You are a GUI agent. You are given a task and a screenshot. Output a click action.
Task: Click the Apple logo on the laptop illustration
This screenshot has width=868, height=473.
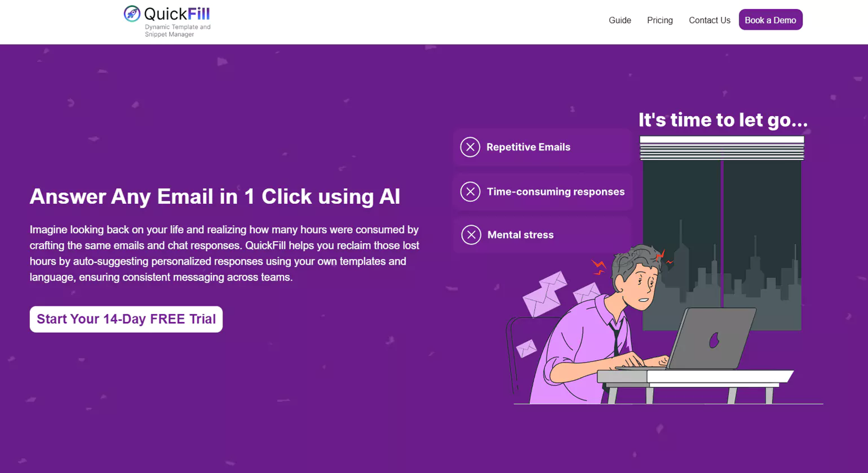tap(714, 340)
